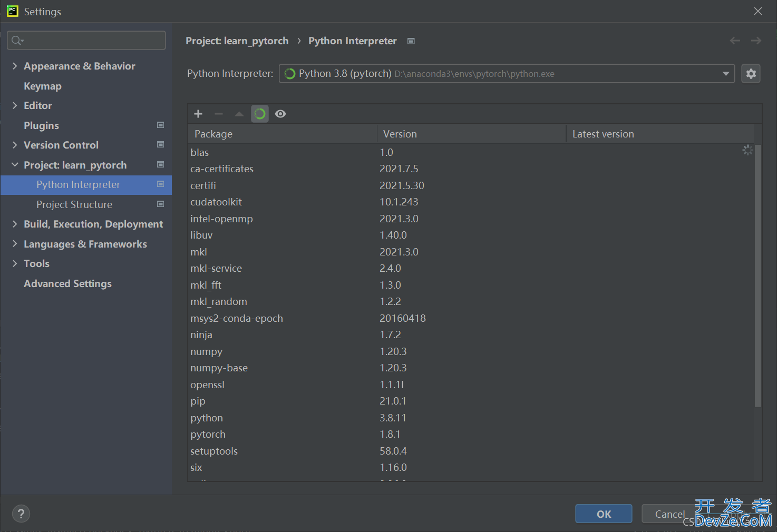The height and width of the screenshot is (532, 777).
Task: Select the mkl-service package row
Action: pyautogui.click(x=471, y=269)
